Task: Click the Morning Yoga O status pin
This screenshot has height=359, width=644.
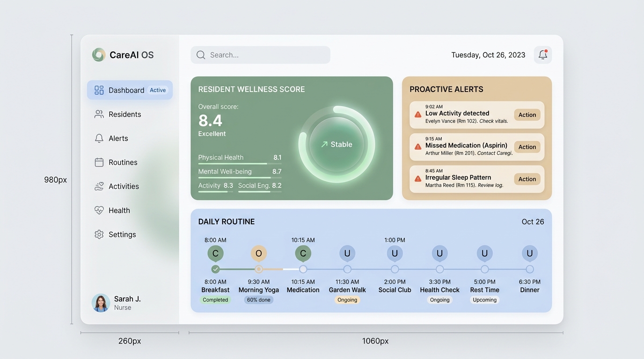Action: click(259, 254)
